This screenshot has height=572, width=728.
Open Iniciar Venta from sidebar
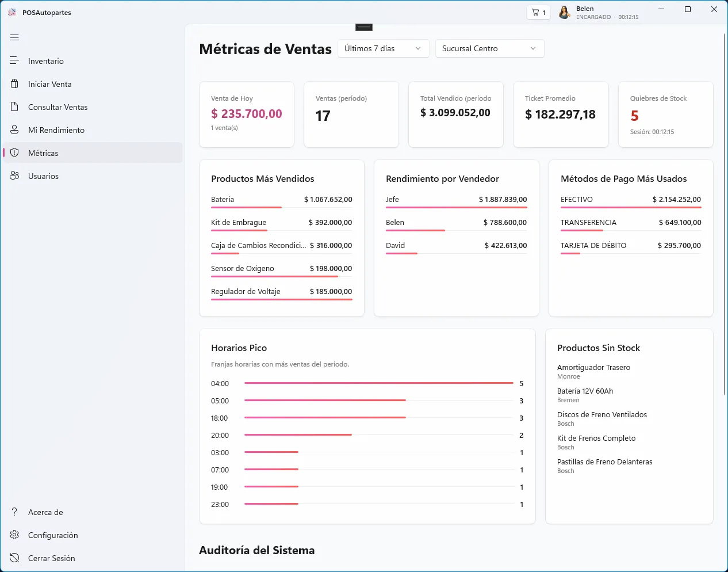[93, 84]
